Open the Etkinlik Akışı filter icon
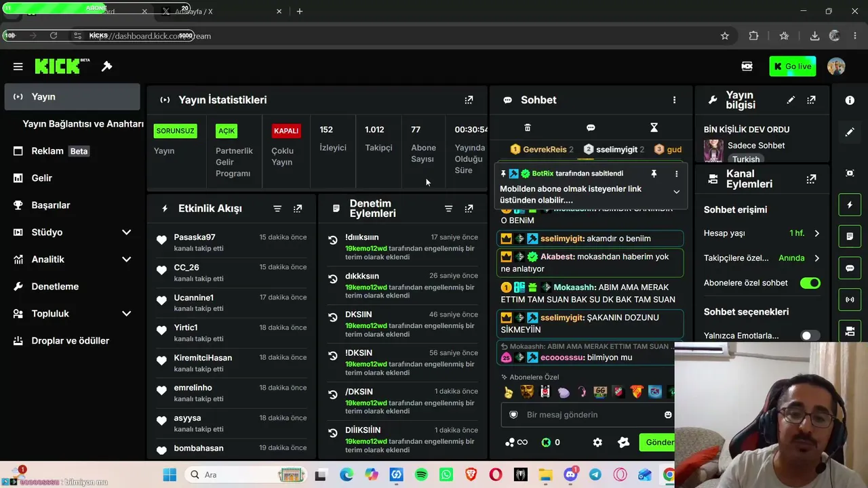The height and width of the screenshot is (488, 868). pyautogui.click(x=277, y=209)
